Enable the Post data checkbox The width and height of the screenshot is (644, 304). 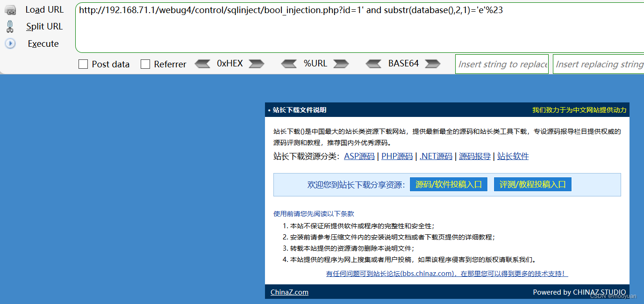pyautogui.click(x=83, y=64)
